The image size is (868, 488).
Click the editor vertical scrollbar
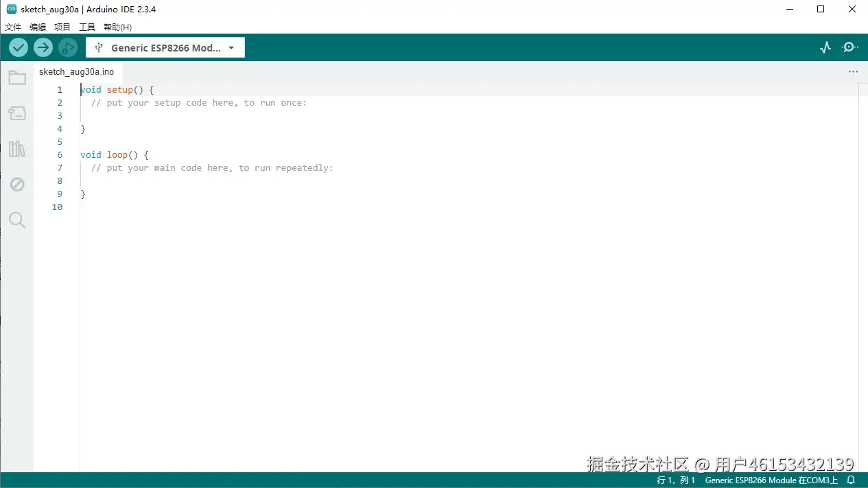coord(863,277)
